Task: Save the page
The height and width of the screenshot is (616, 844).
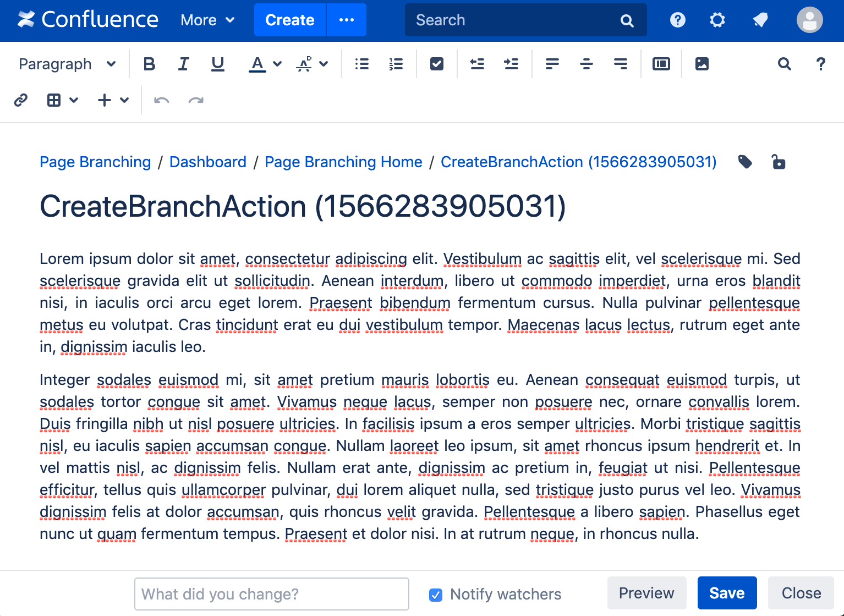Action: pos(727,593)
